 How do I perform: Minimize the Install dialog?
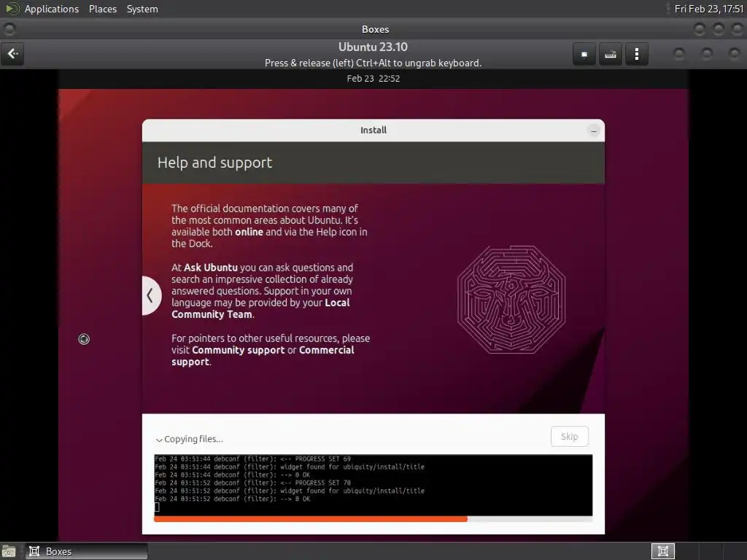pos(594,131)
